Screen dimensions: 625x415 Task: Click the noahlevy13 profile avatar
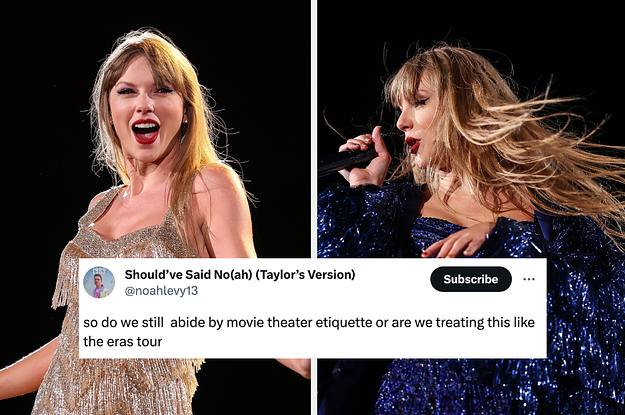point(99,283)
